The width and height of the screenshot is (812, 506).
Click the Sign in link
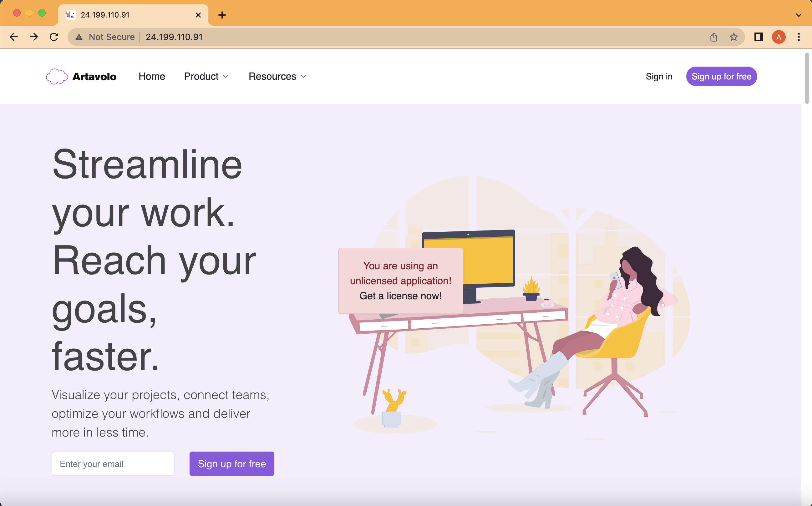[x=659, y=76]
